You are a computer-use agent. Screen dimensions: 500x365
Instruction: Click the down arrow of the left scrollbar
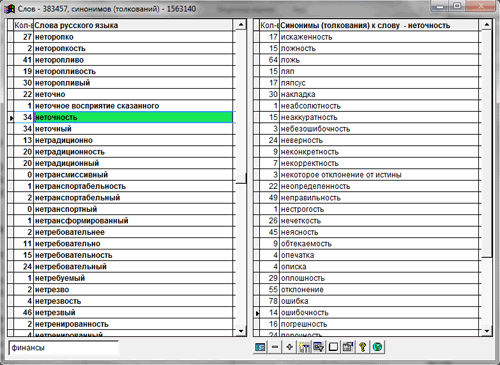tap(241, 331)
